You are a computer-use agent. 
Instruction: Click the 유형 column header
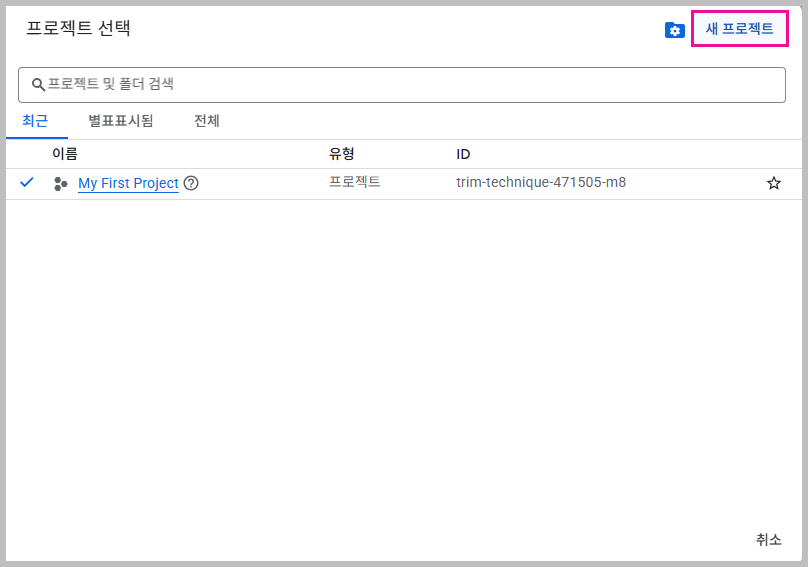342,154
